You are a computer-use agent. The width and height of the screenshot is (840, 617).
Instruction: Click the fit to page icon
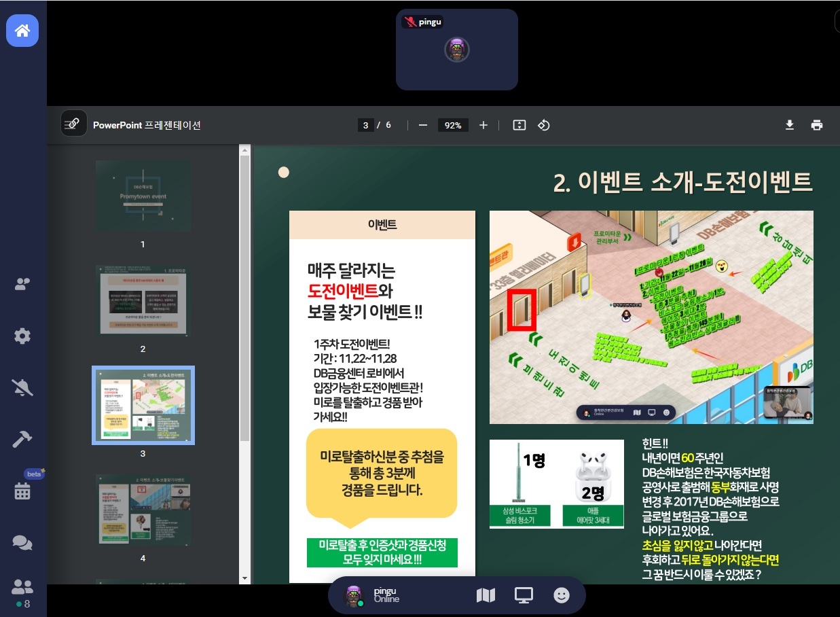click(519, 125)
